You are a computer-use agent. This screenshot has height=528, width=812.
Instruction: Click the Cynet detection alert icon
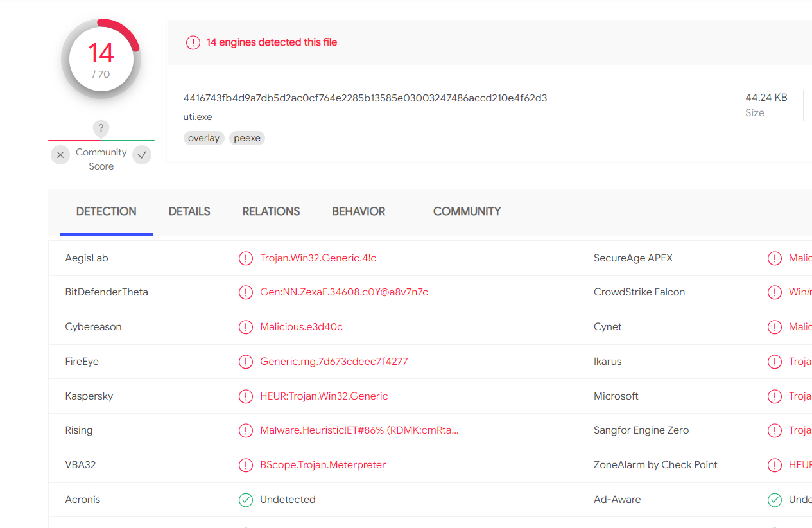[x=775, y=327]
